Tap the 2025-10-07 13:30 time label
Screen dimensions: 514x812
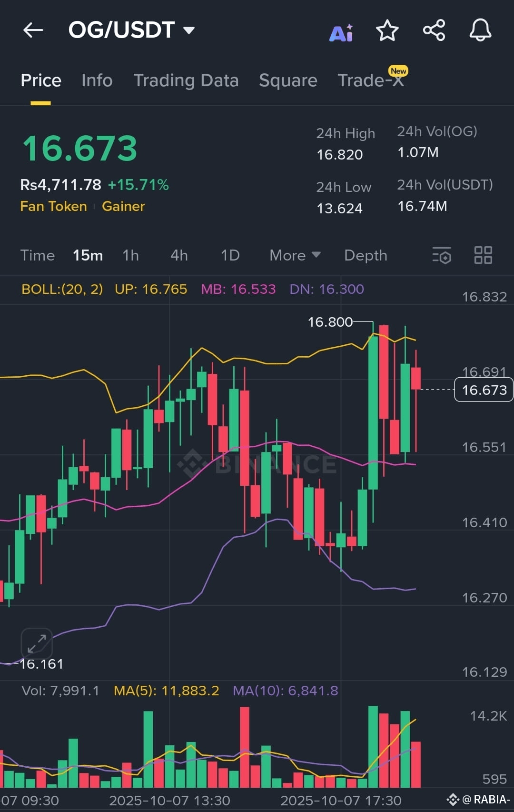coord(169,801)
